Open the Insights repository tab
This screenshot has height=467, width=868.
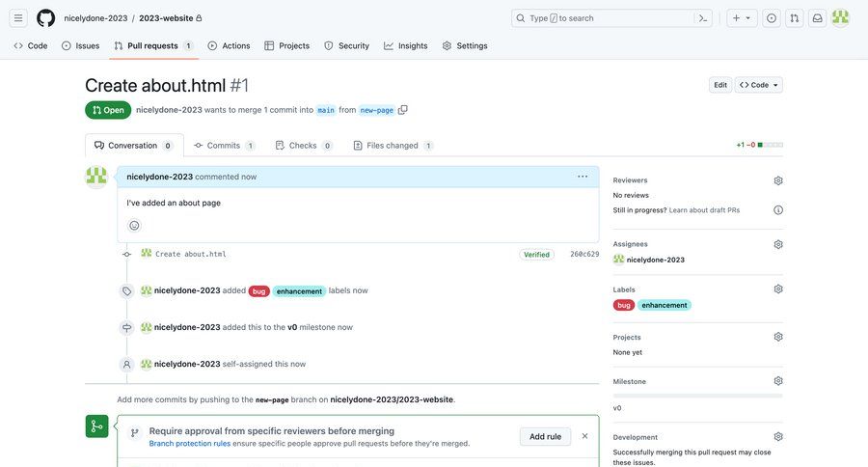click(x=406, y=46)
